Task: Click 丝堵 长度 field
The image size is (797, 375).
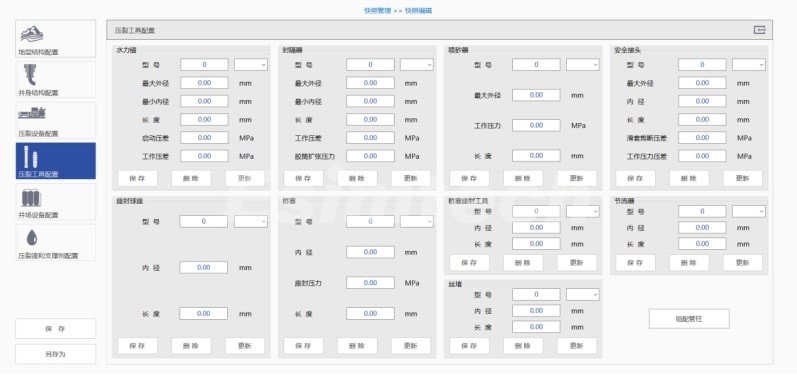Action: [536, 327]
